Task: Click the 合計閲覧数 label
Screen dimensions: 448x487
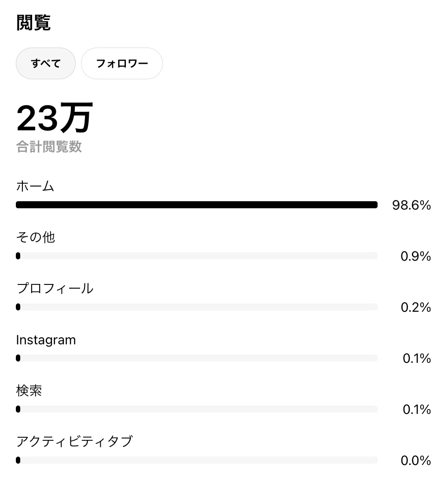Action: point(49,147)
